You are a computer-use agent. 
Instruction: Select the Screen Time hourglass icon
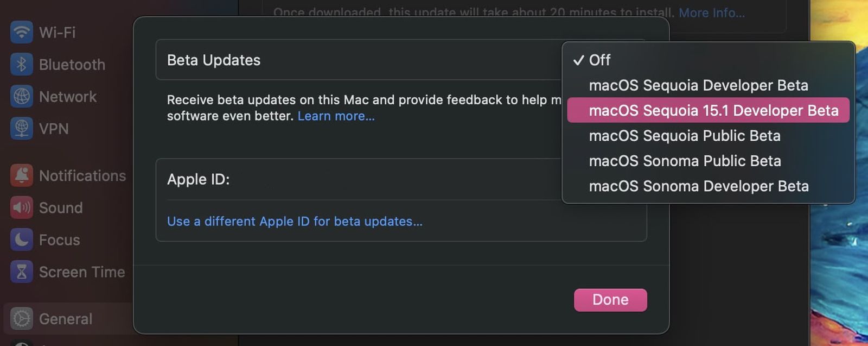click(21, 272)
